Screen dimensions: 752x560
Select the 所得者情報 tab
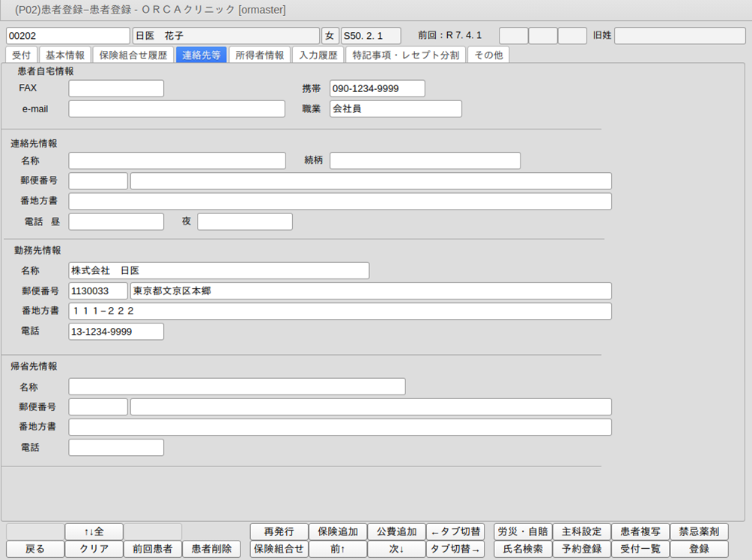pos(259,55)
